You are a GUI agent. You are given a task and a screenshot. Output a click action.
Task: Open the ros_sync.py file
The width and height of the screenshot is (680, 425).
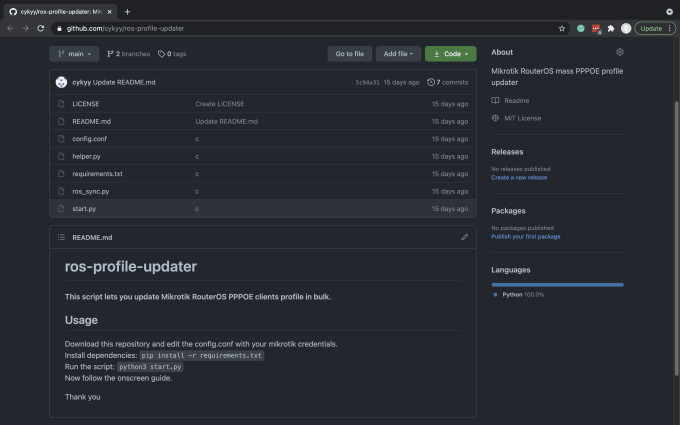[x=91, y=191]
